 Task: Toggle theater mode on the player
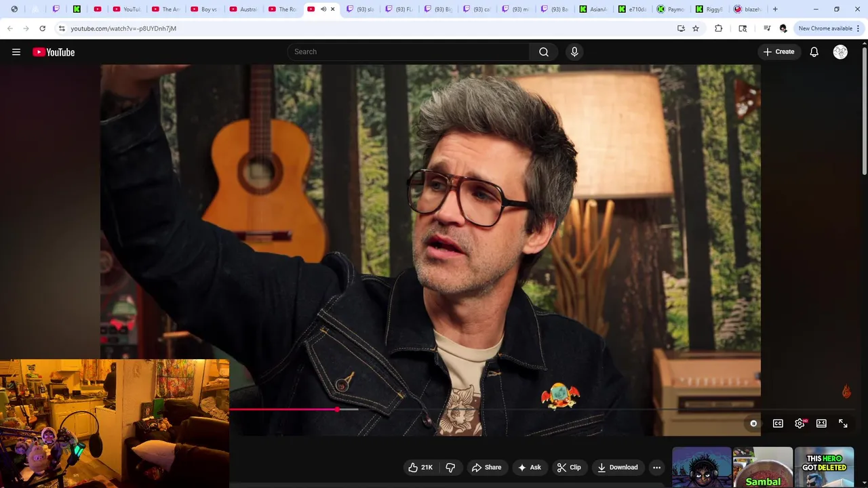pyautogui.click(x=821, y=423)
